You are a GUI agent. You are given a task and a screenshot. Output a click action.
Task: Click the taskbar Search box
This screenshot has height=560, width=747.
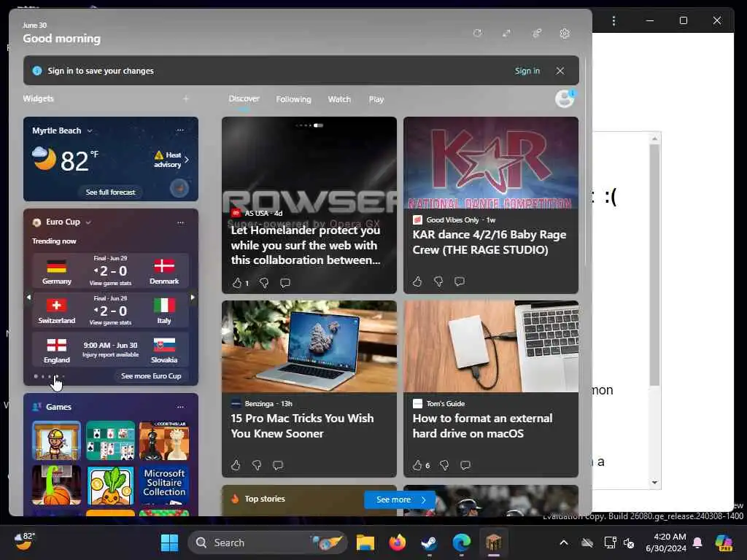click(267, 542)
